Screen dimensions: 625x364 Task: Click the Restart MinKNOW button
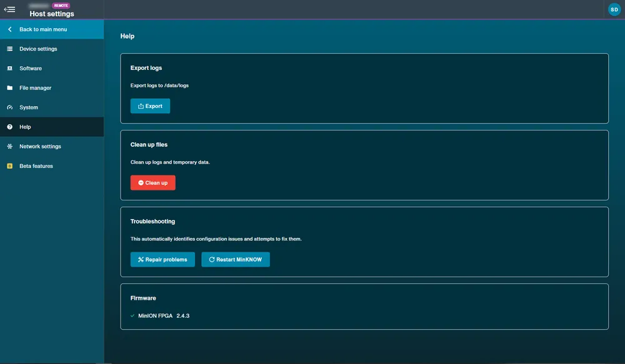click(236, 260)
